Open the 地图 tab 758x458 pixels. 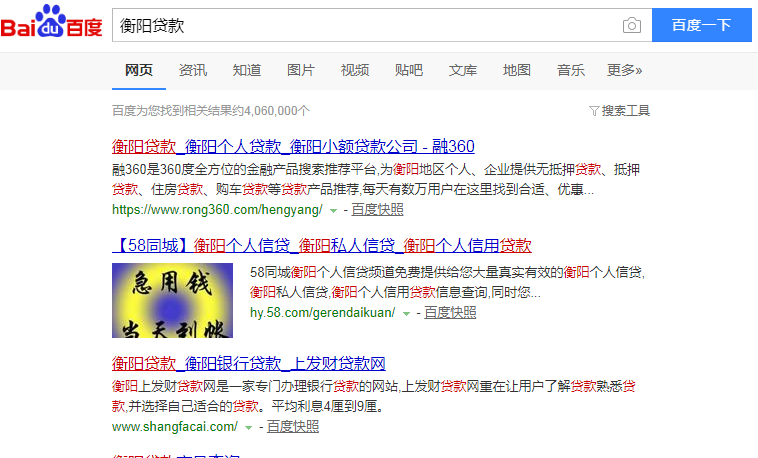point(517,70)
